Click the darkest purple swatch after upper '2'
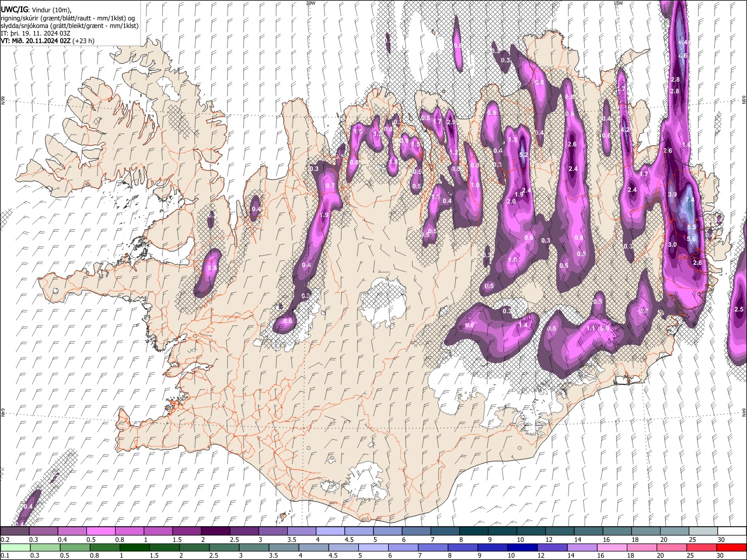747x560 pixels. [x=215, y=531]
